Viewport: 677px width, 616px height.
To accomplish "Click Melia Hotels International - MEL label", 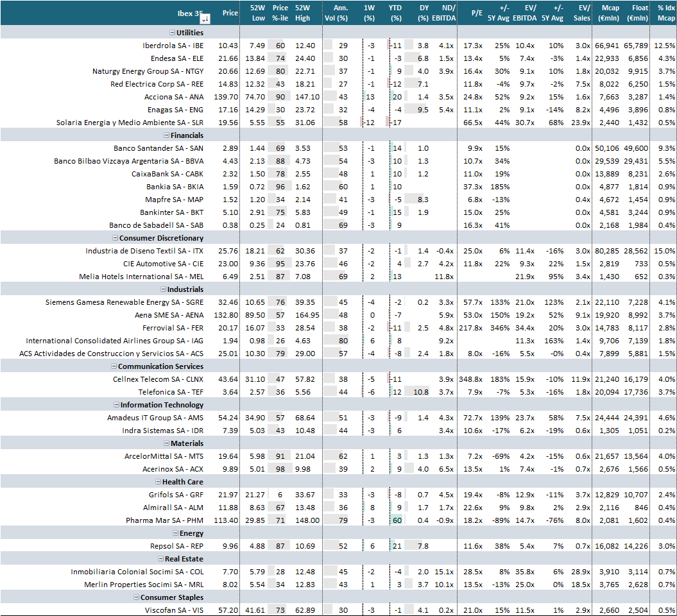I will tap(141, 277).
